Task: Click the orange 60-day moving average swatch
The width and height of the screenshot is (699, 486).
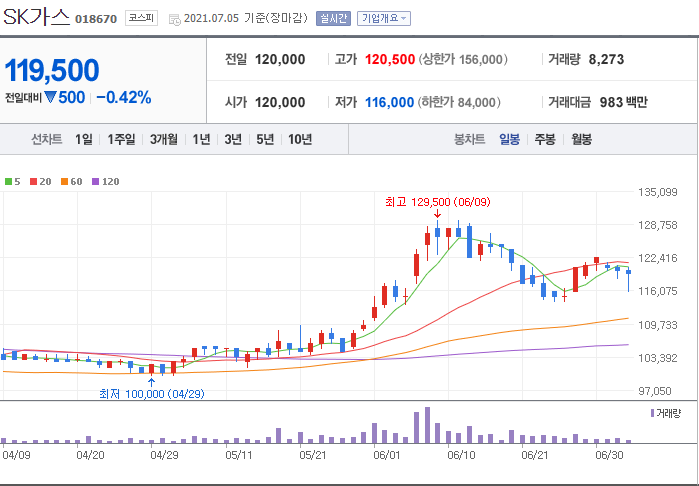Action: 65,181
